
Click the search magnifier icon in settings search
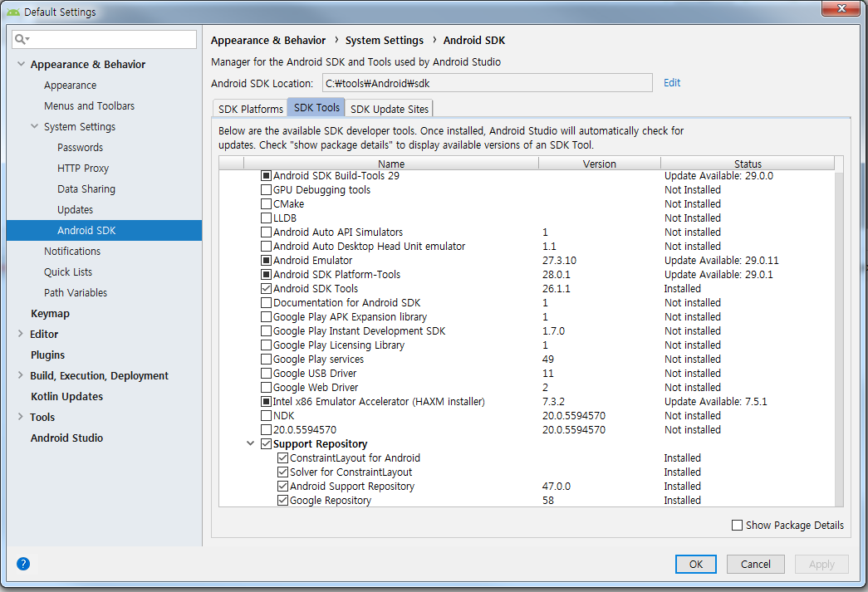pos(21,39)
